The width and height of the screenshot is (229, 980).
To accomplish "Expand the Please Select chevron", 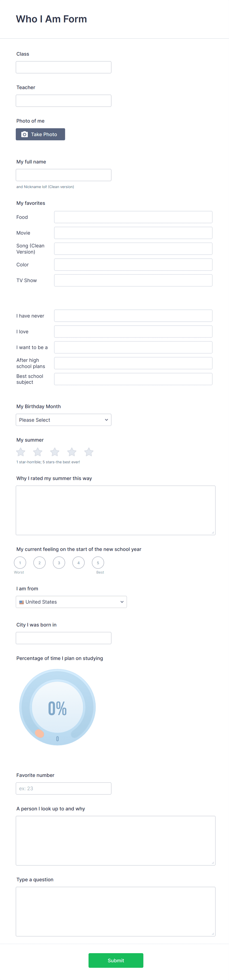I will [107, 420].
